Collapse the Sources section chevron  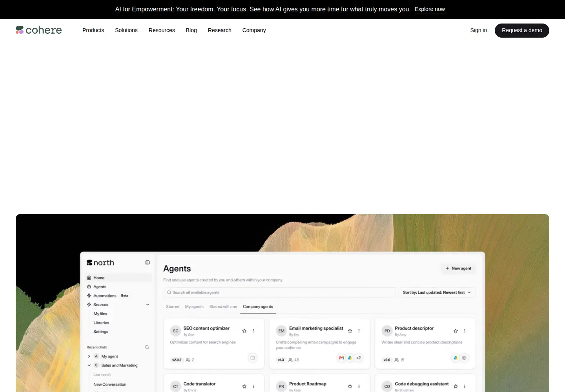[148, 305]
